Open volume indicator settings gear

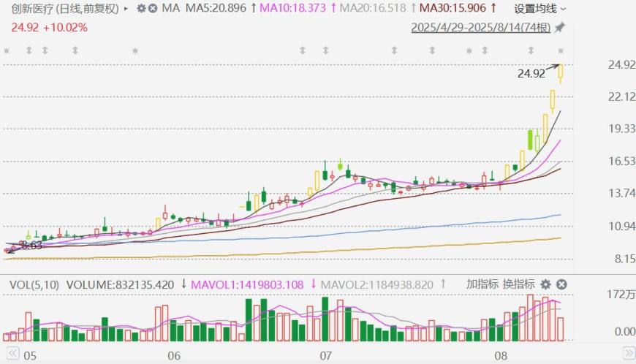(545, 284)
